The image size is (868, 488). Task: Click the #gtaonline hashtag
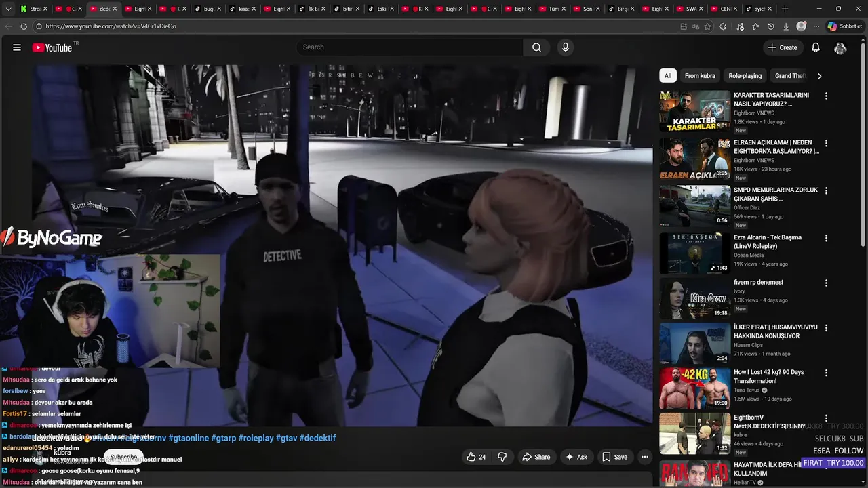pos(189,438)
